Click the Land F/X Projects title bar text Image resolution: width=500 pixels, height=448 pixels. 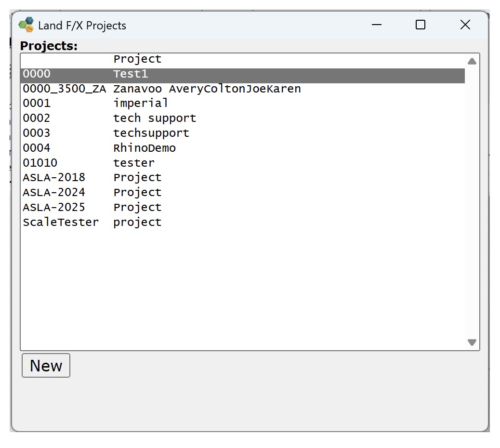(82, 25)
